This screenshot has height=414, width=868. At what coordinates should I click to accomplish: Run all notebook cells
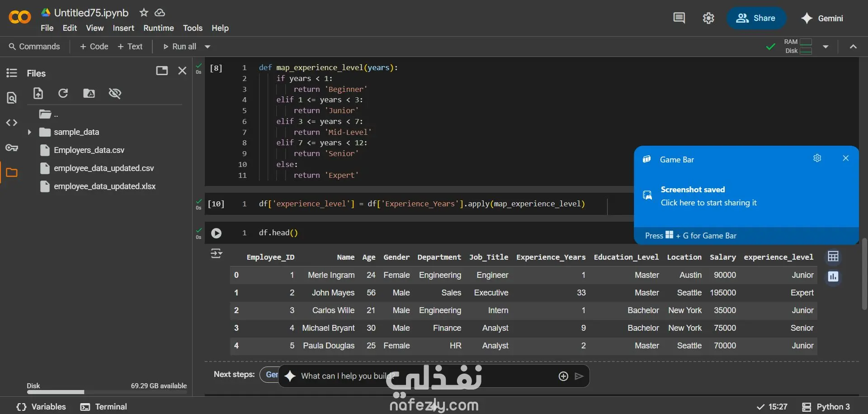tap(179, 47)
